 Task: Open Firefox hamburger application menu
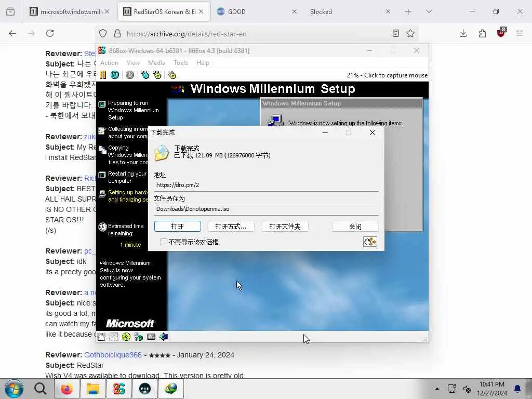pos(520,33)
